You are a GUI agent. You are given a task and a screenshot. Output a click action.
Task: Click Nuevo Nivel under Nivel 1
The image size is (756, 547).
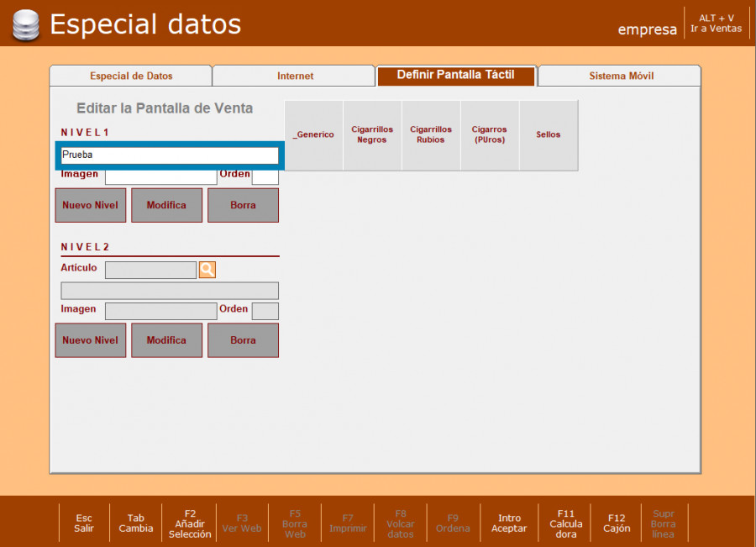click(x=91, y=205)
